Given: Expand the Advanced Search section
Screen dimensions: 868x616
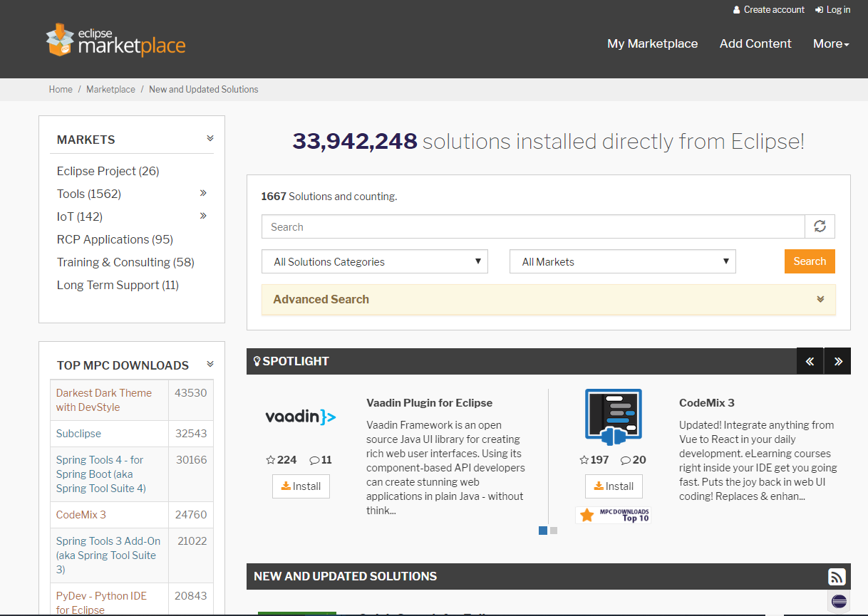Looking at the screenshot, I should pyautogui.click(x=549, y=300).
